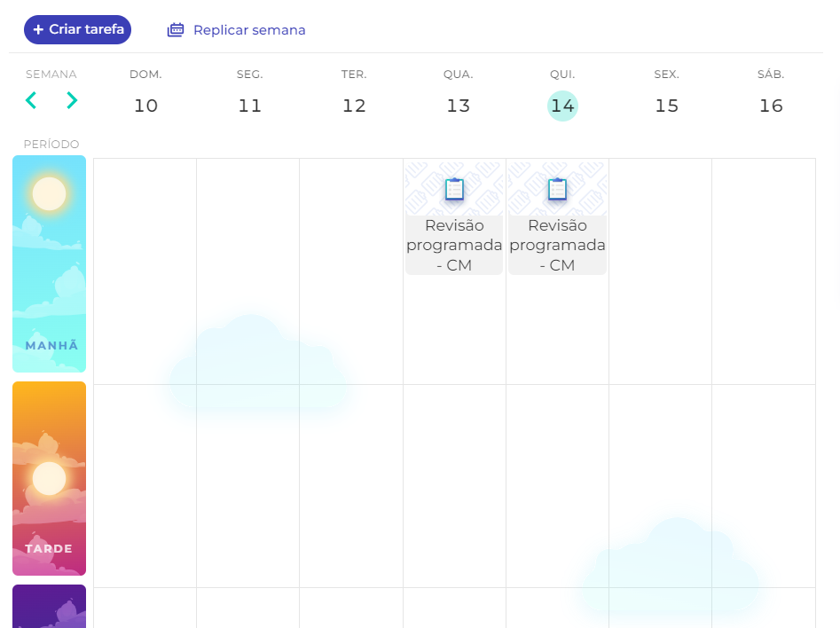Viewport: 840px width, 628px height.
Task: Select day 13 Wednesday
Action: pos(459,106)
